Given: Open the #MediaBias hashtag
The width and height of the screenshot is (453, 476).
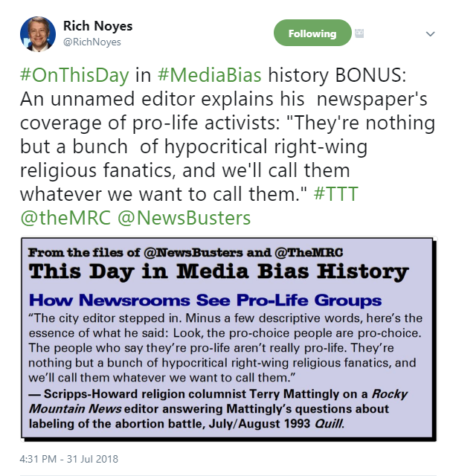Looking at the screenshot, I should point(210,74).
